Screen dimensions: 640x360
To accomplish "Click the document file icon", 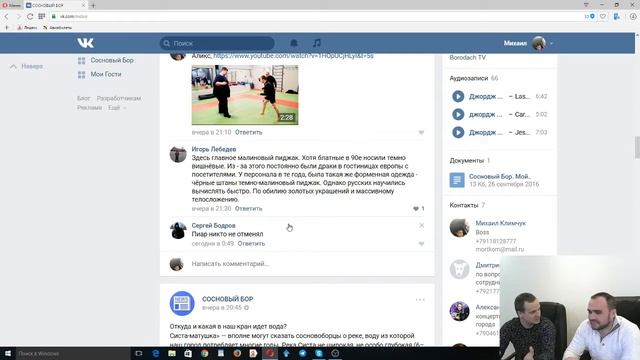I will [x=457, y=180].
